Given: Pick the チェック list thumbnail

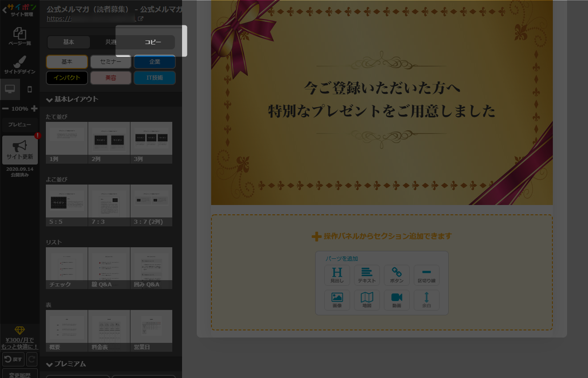Looking at the screenshot, I should tap(67, 268).
